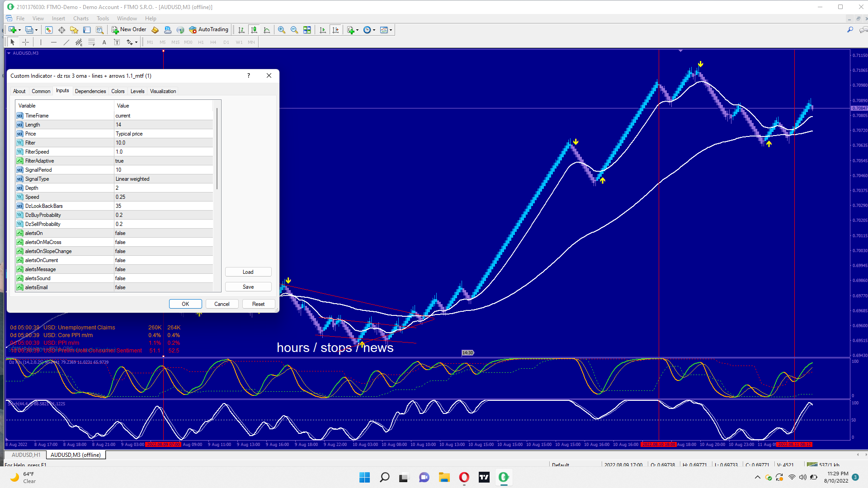This screenshot has height=488, width=868.
Task: Switch to the Colors tab
Action: 118,91
